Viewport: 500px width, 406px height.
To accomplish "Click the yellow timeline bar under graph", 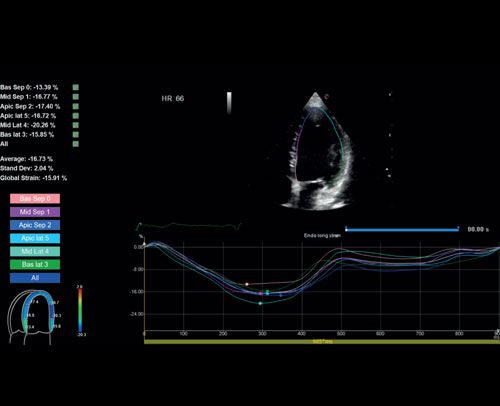I will point(322,342).
